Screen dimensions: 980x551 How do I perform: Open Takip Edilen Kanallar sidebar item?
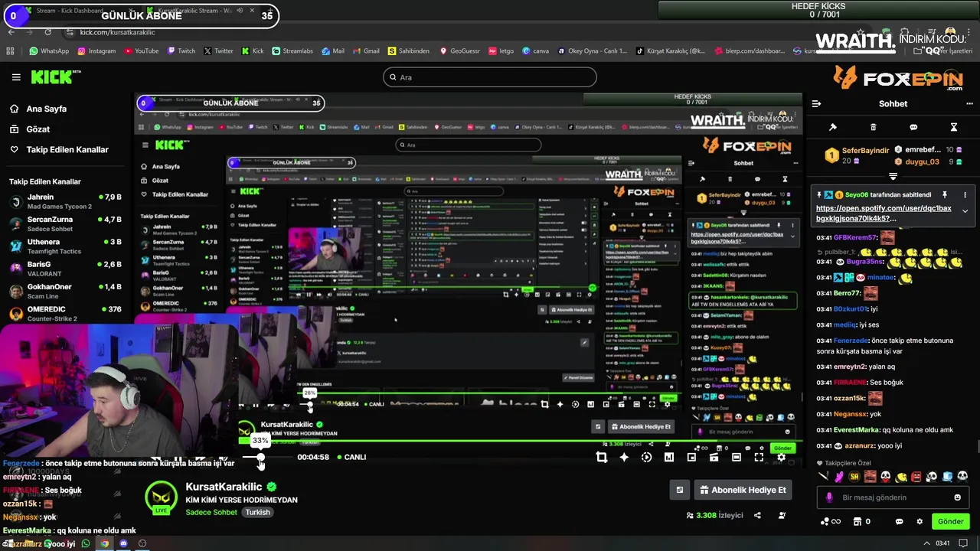(67, 149)
